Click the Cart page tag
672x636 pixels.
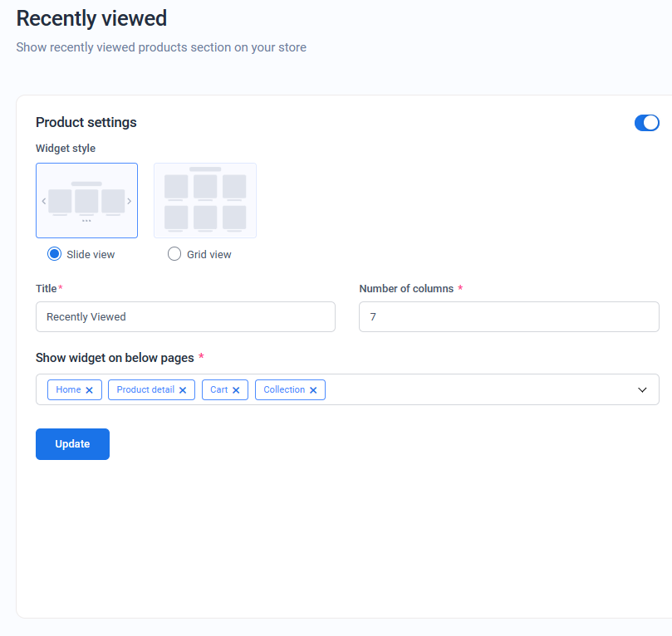[218, 389]
